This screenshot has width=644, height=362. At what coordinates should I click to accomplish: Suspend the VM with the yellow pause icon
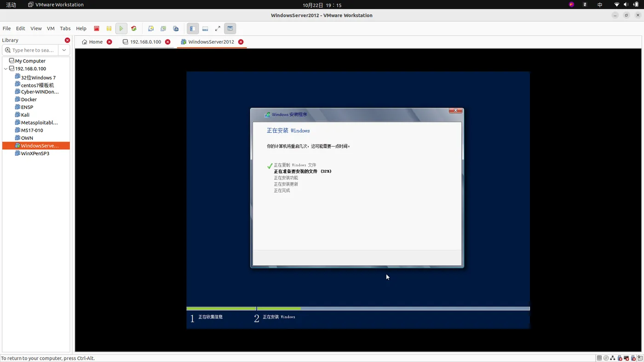coord(109,28)
